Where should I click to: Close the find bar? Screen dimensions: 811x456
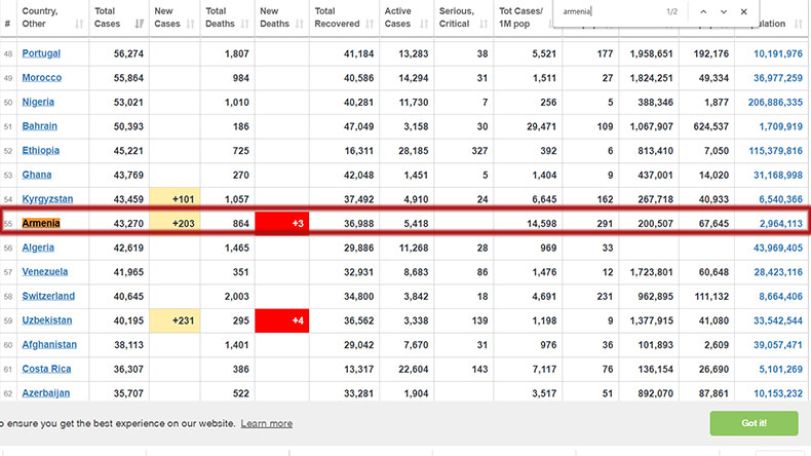pyautogui.click(x=744, y=11)
